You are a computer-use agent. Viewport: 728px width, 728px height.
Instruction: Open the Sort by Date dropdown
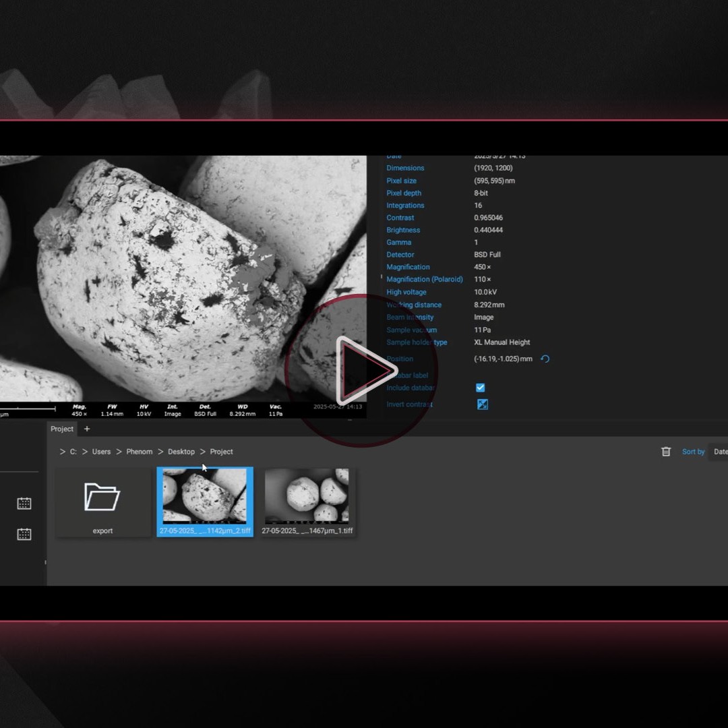pos(721,452)
